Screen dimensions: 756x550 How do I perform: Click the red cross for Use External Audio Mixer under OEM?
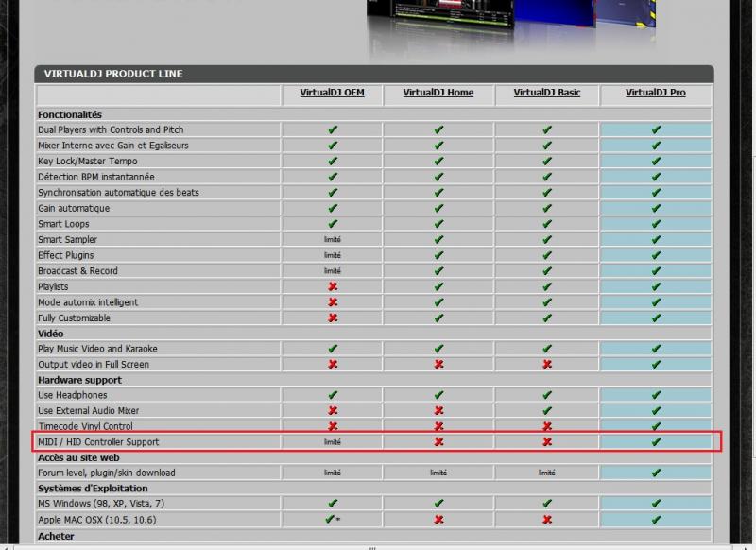pos(333,410)
